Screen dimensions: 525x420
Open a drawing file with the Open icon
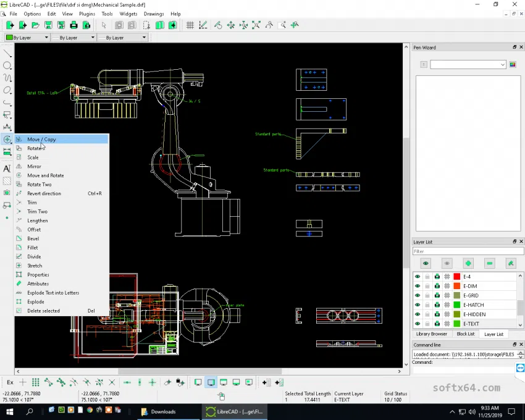tap(36, 25)
